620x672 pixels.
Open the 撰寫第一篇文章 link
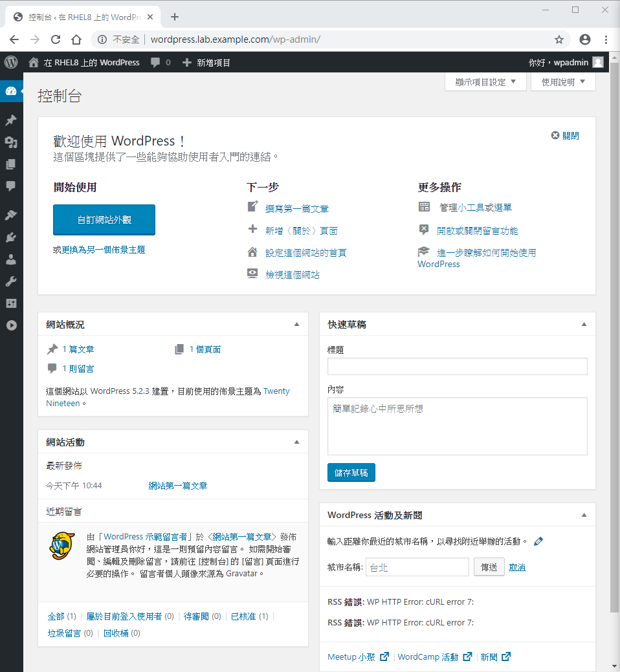tap(296, 209)
